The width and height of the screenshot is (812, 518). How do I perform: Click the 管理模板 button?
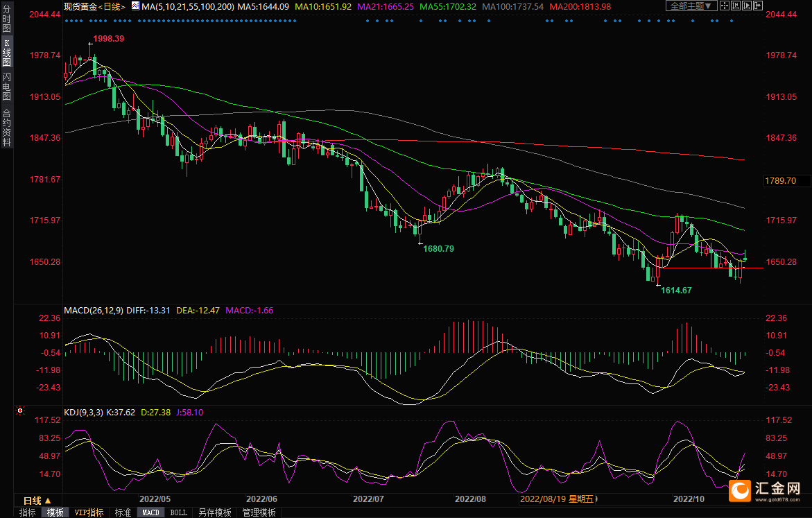[259, 512]
